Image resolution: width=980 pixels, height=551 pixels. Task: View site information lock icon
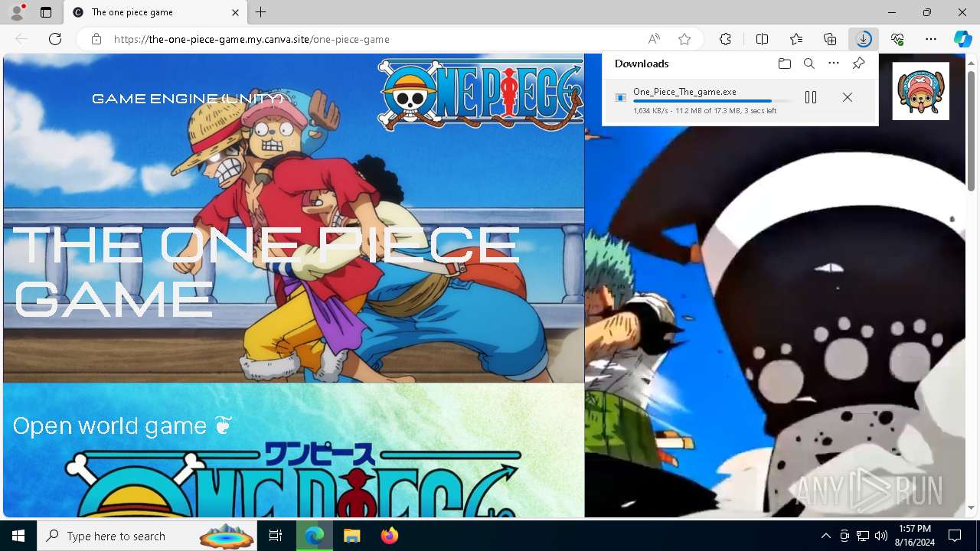tap(96, 39)
